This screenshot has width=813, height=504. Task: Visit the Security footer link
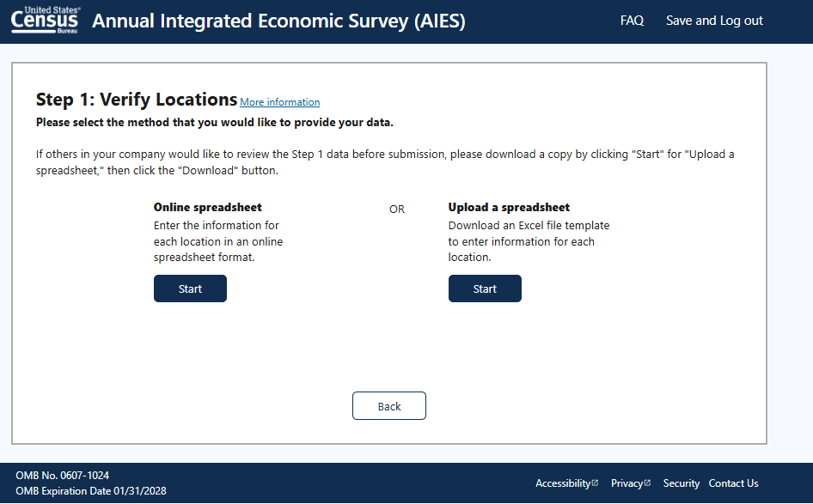682,483
